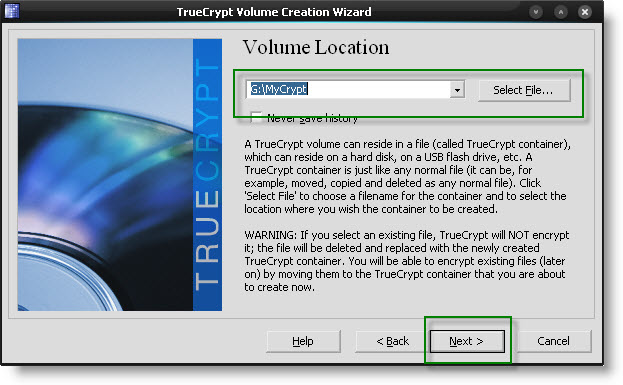Screen dimensions: 623x385
Task: Expand the volume location history dropdown arrow
Action: pos(457,90)
